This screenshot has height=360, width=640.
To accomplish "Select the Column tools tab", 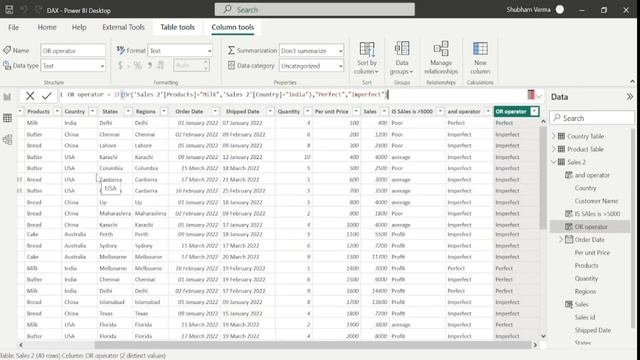I will (233, 27).
